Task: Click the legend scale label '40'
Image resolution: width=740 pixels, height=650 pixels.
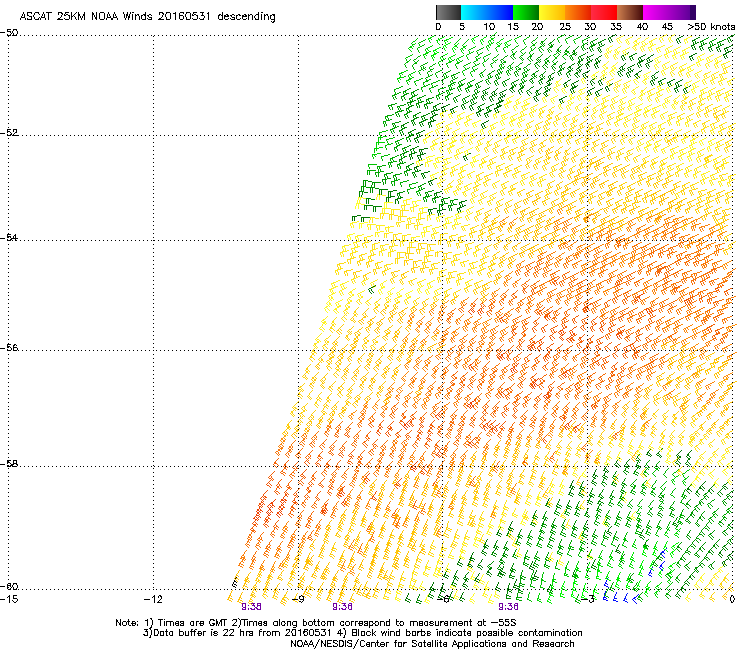Action: [x=642, y=27]
